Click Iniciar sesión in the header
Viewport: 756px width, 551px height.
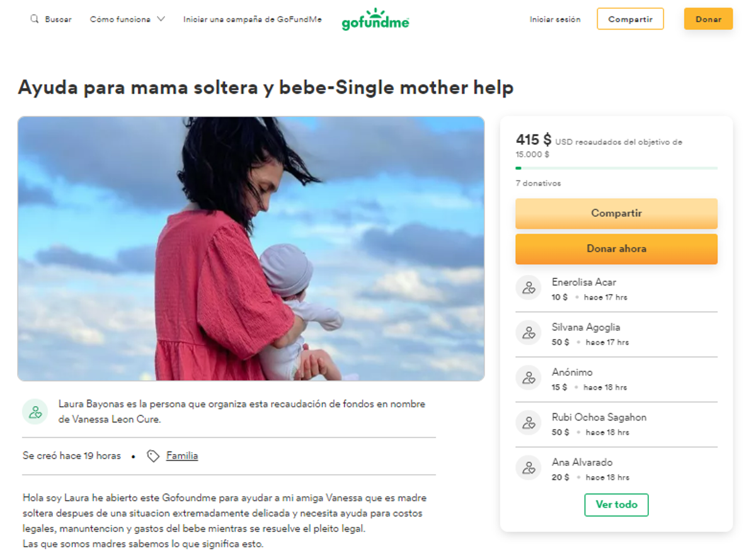[x=555, y=20]
